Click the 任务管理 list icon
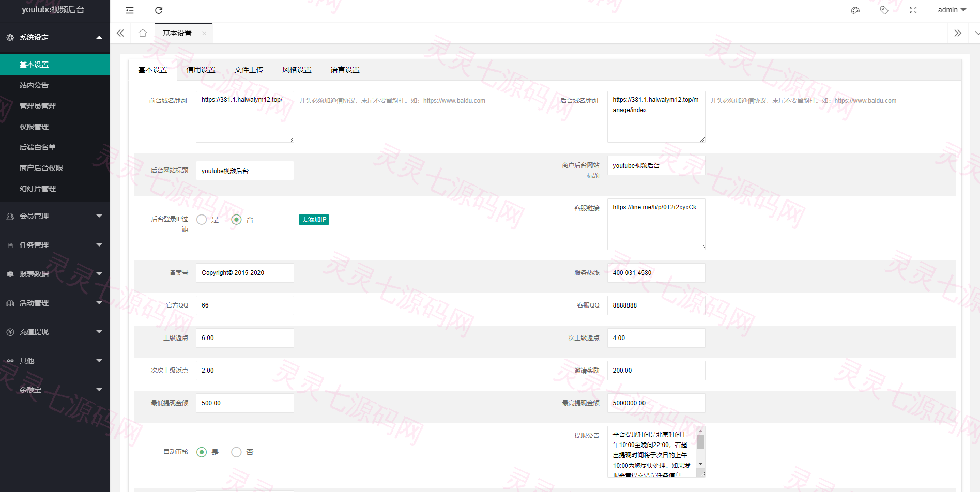Screen dimensions: 980x492 [x=10, y=245]
